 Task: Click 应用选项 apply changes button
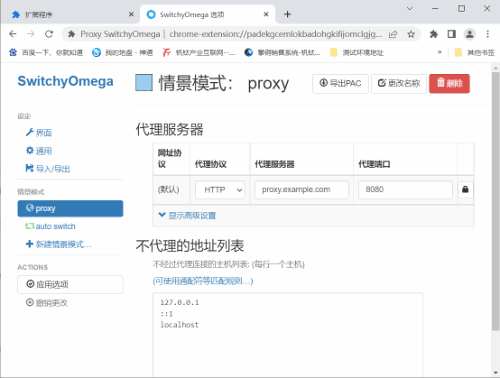click(70, 284)
